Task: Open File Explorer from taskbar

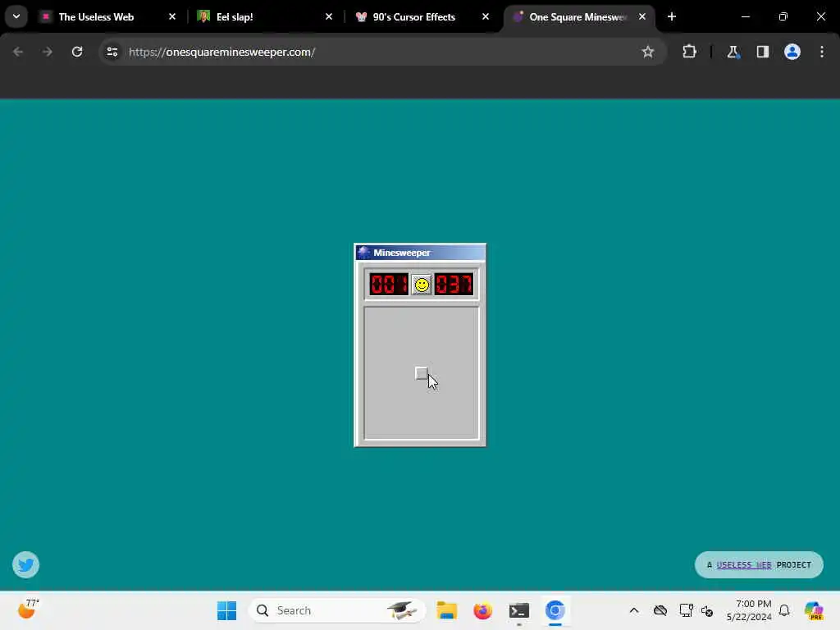Action: pos(446,610)
